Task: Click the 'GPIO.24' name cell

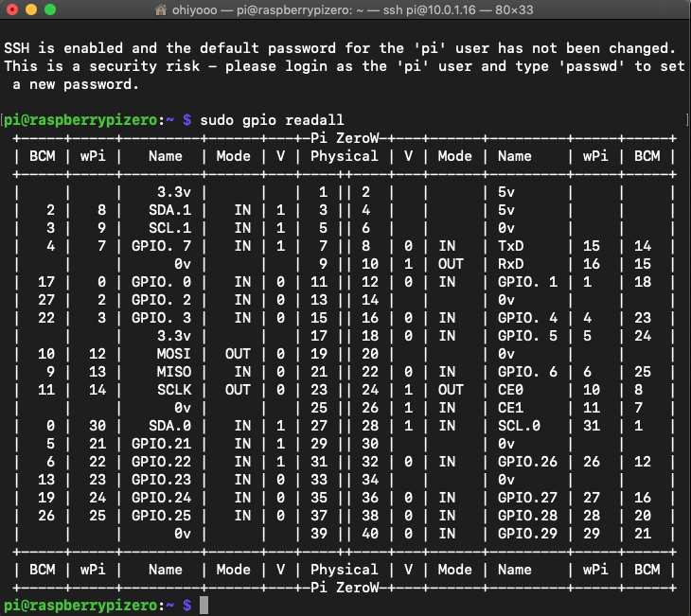Action: click(x=161, y=498)
